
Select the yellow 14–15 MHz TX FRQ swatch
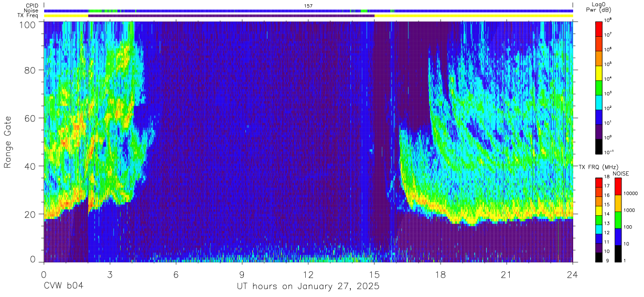click(599, 210)
